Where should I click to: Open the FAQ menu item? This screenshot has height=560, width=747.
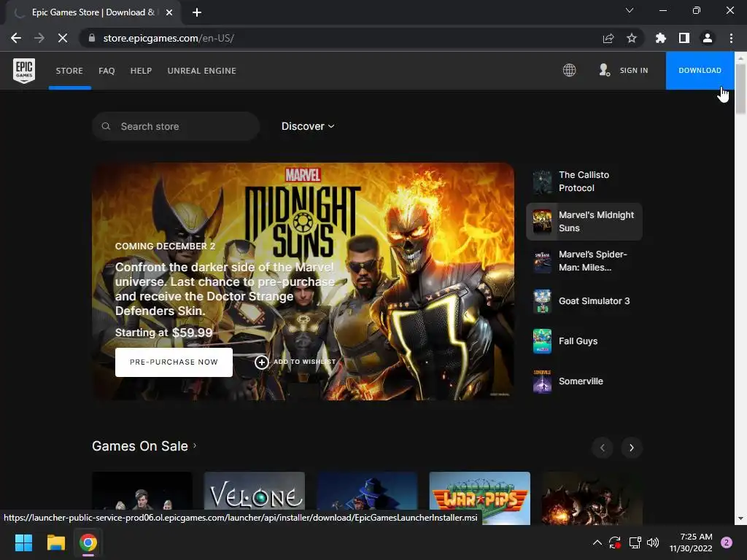click(x=107, y=71)
